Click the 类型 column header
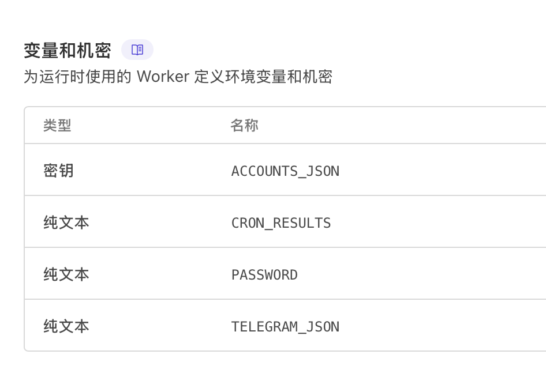This screenshot has width=546, height=392. 57,125
